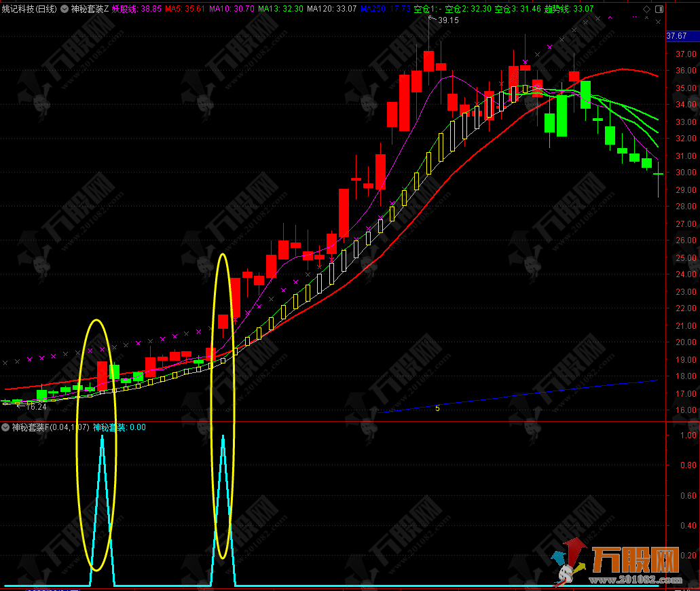
Task: Expand the 神秘套装Z indicator dropdown arrow
Action: coord(65,10)
